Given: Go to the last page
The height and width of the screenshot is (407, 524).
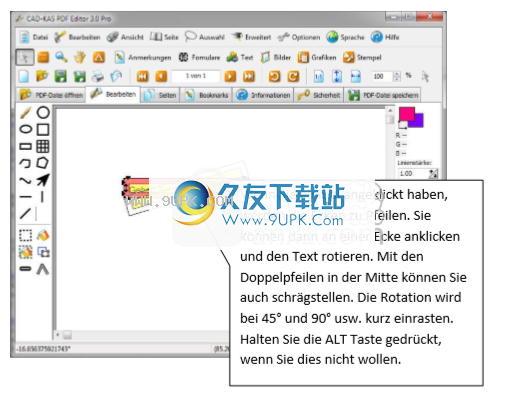Looking at the screenshot, I should coord(249,77).
